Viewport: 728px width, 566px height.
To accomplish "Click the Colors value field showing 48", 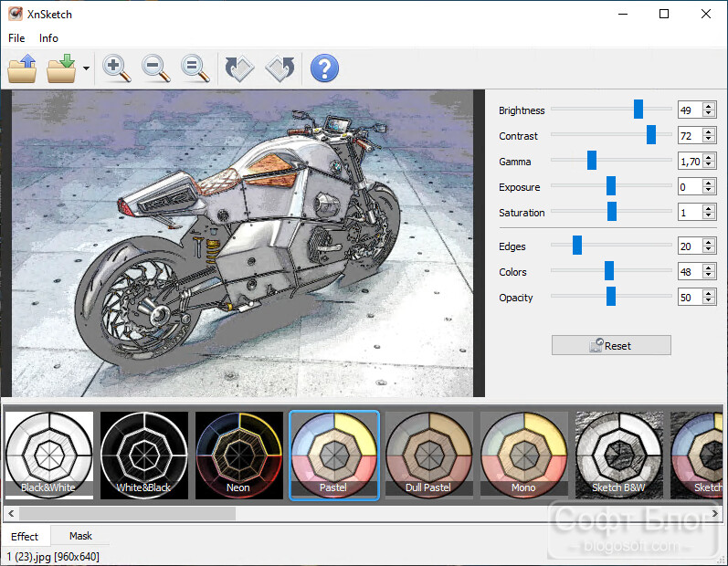I will pyautogui.click(x=690, y=271).
